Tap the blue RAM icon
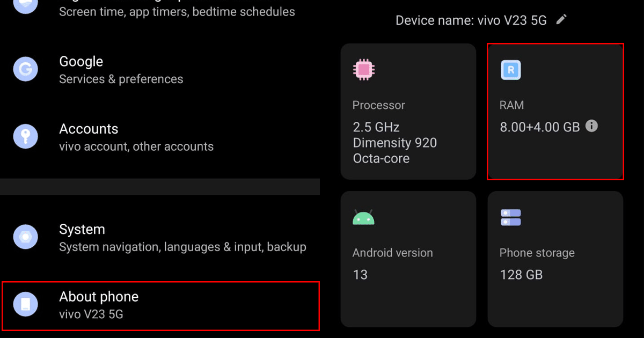This screenshot has height=338, width=644. [x=511, y=70]
